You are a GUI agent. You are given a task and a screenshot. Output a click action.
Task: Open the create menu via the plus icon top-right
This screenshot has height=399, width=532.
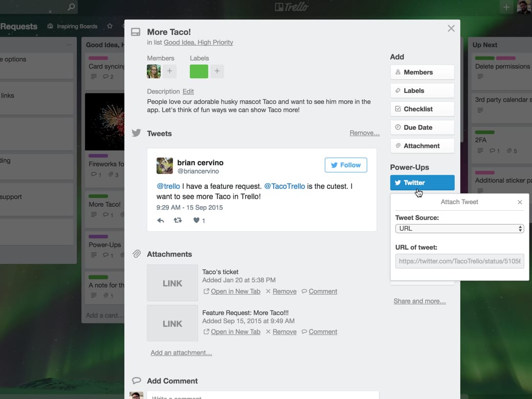tap(506, 7)
